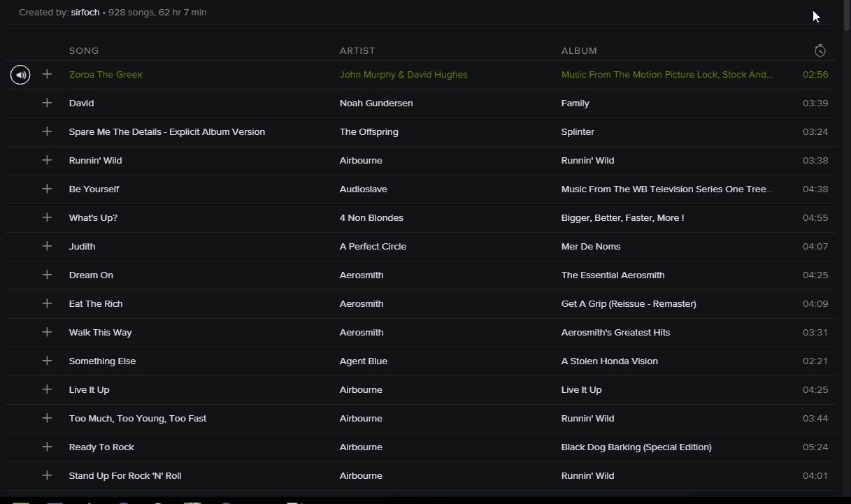This screenshot has height=504, width=851.
Task: Add Zorba The Greek with its plus icon
Action: (x=47, y=74)
